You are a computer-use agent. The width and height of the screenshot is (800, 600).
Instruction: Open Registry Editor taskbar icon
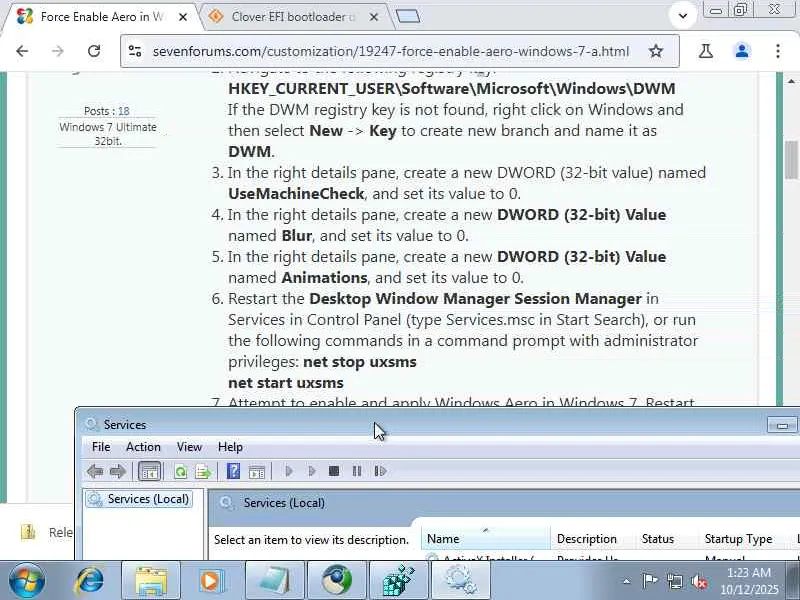click(x=398, y=581)
